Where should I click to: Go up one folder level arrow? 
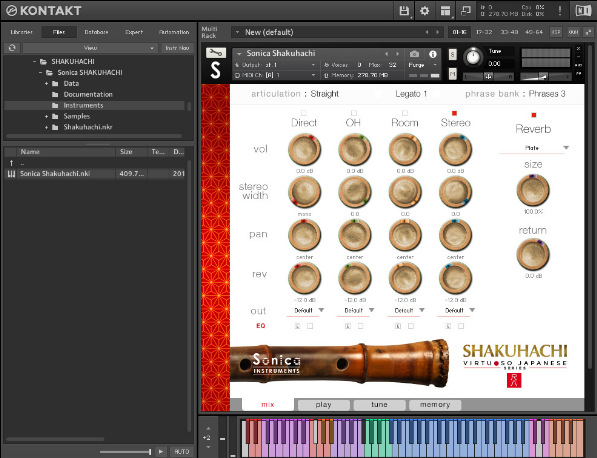(x=11, y=163)
